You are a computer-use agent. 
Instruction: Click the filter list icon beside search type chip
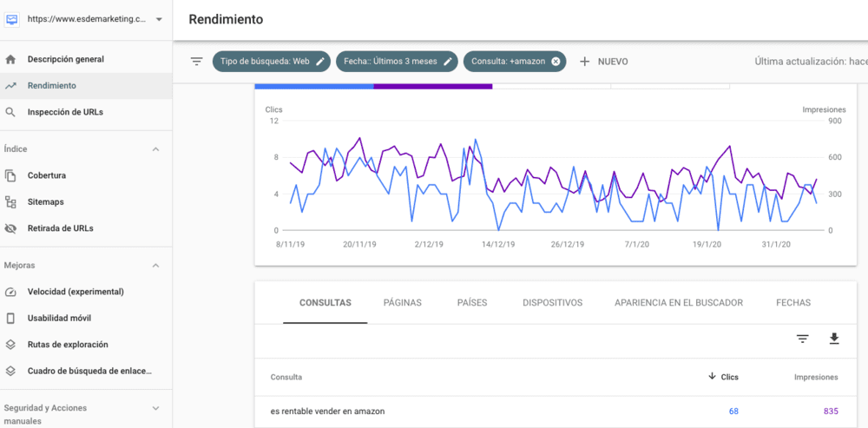(x=197, y=62)
